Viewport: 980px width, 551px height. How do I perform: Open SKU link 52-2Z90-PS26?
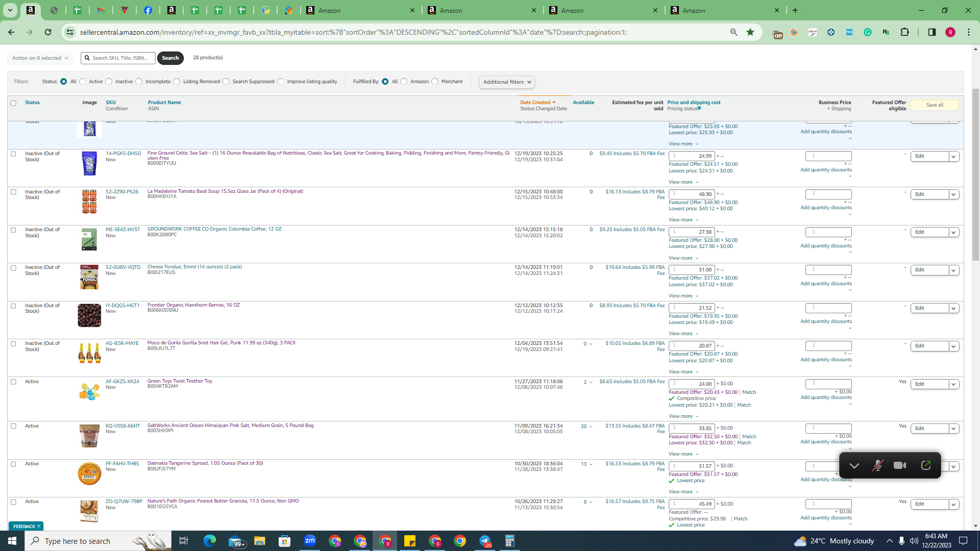pyautogui.click(x=122, y=192)
